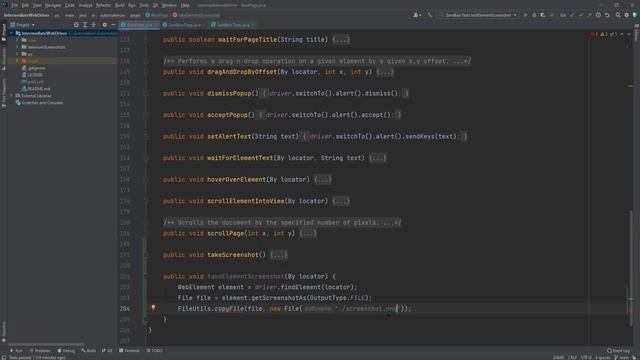Image resolution: width=640 pixels, height=360 pixels.
Task: Expand folded scrollPage method body
Action: 308,233
